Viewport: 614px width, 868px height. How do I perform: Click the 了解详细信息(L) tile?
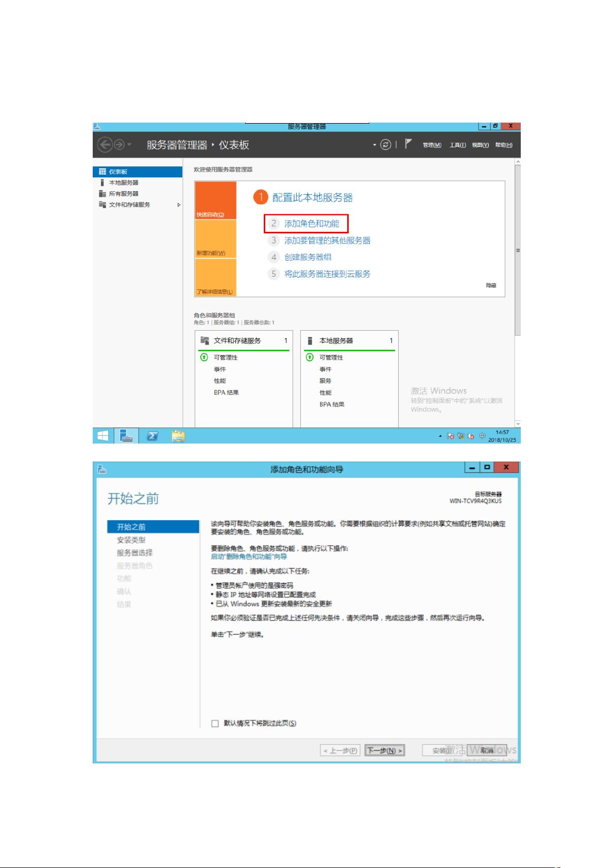point(215,277)
